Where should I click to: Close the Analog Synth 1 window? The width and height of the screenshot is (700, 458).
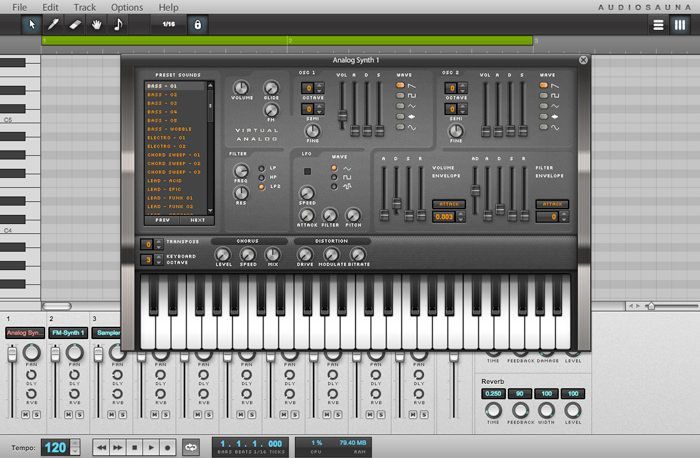[583, 60]
